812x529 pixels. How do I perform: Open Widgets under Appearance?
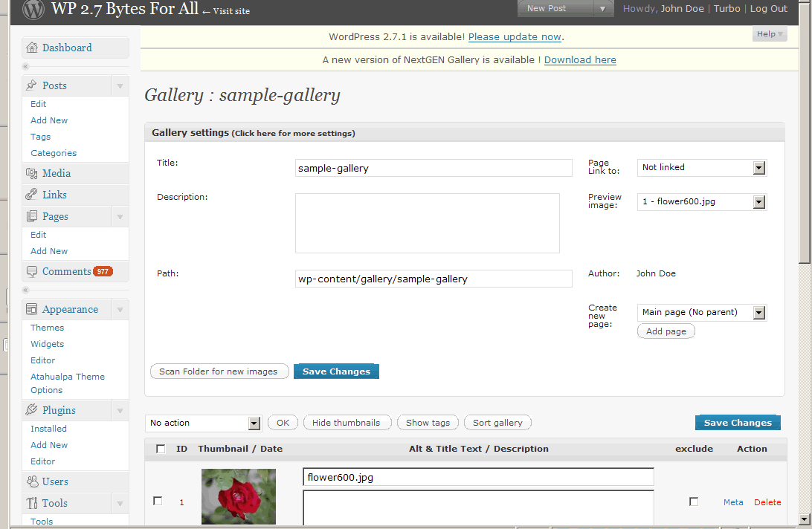coord(47,344)
